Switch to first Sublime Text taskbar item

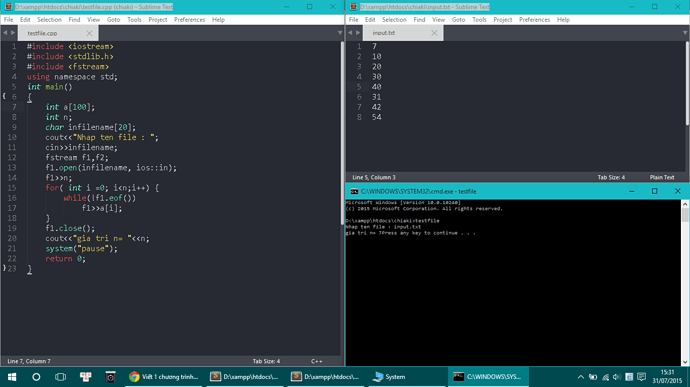(245, 377)
